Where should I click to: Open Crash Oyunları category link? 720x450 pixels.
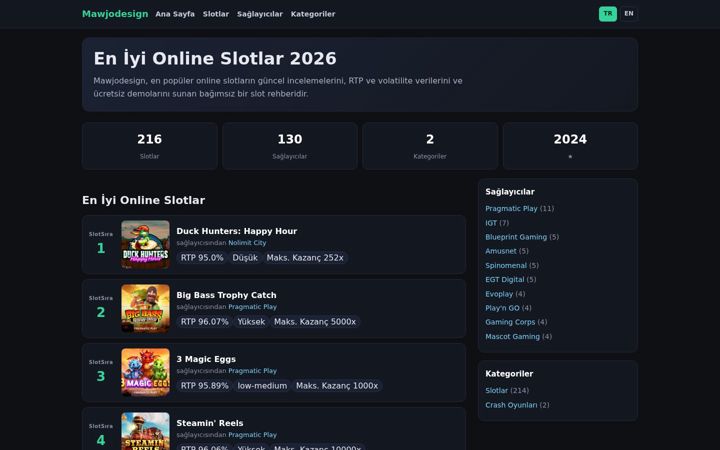pos(511,405)
